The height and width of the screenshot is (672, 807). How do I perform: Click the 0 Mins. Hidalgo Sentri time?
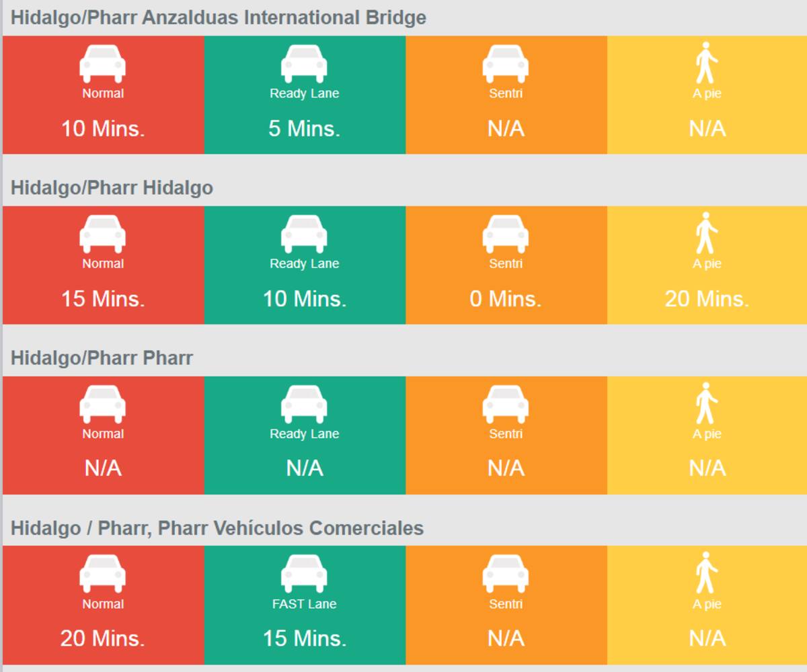pos(506,299)
